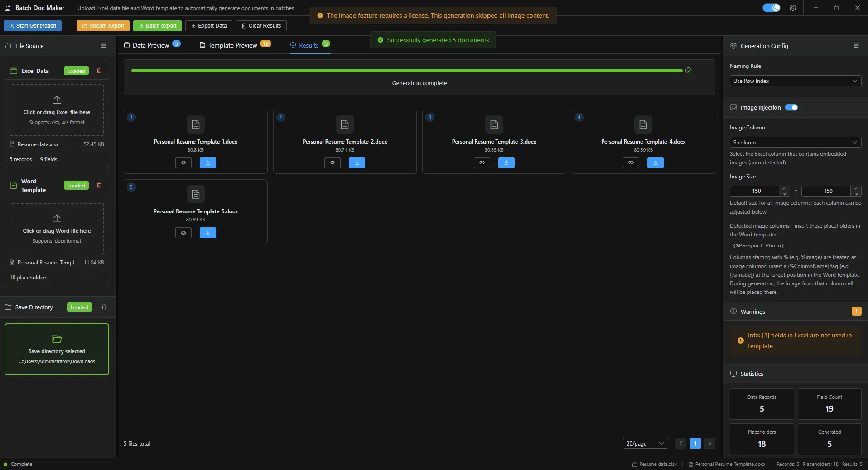Download Personal Resume Template_3.docx
Screen dimensions: 868x470
506,163
